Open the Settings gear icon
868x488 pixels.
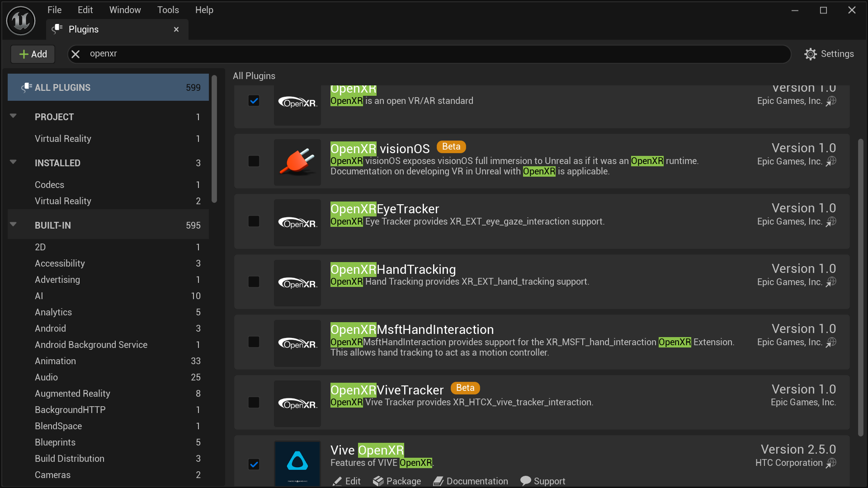pyautogui.click(x=811, y=54)
